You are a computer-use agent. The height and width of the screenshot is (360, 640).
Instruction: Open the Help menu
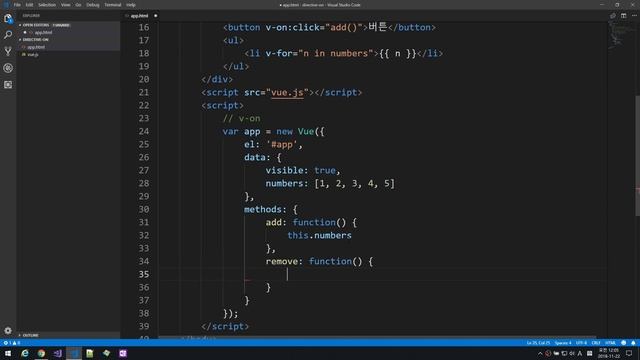(x=131, y=5)
